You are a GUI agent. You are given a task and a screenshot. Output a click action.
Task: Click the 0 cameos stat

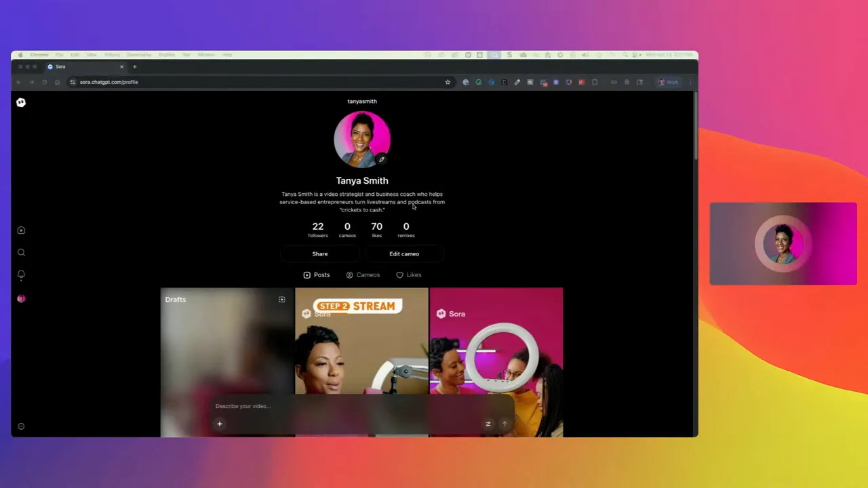347,230
